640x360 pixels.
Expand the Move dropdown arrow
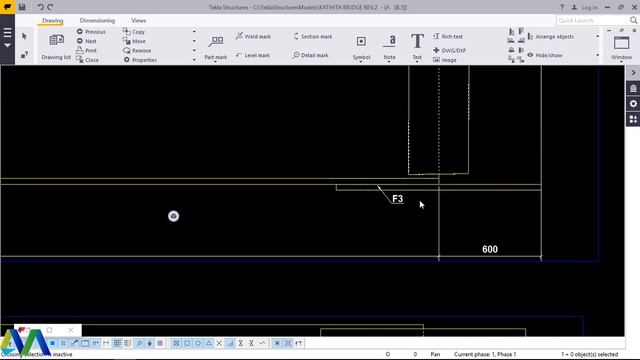[194, 41]
